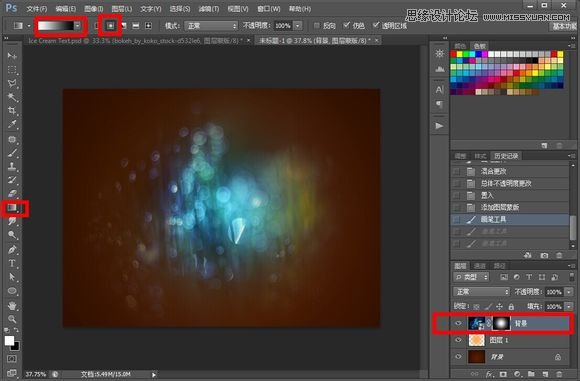Select the Pen tool
Viewport: 580px width, 381px height.
(x=12, y=250)
